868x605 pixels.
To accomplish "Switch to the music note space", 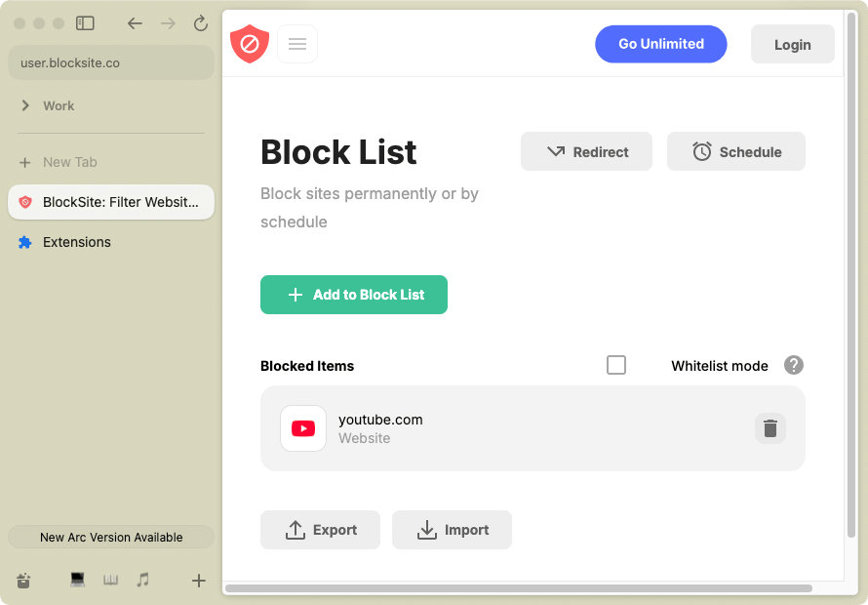I will (x=142, y=580).
